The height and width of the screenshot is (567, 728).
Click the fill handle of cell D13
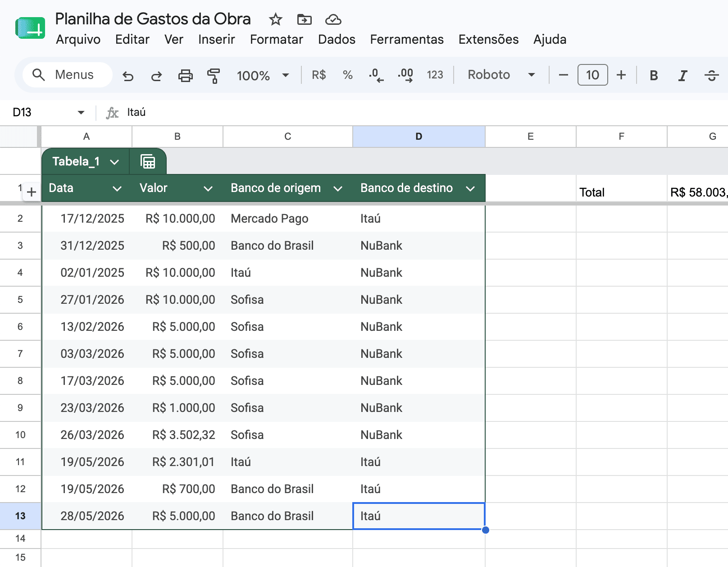coord(485,530)
